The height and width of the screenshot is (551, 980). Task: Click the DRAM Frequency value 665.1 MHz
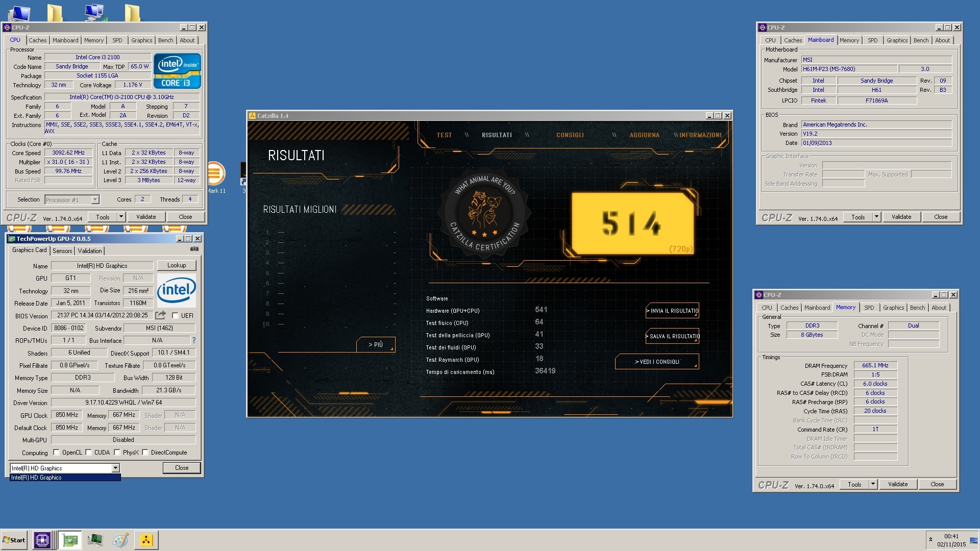coord(875,365)
